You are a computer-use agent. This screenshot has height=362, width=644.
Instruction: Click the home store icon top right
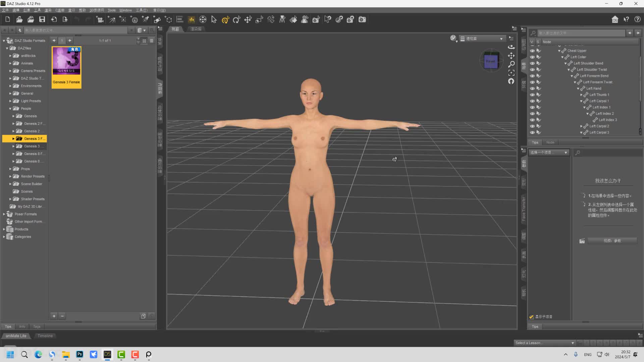[x=615, y=19]
